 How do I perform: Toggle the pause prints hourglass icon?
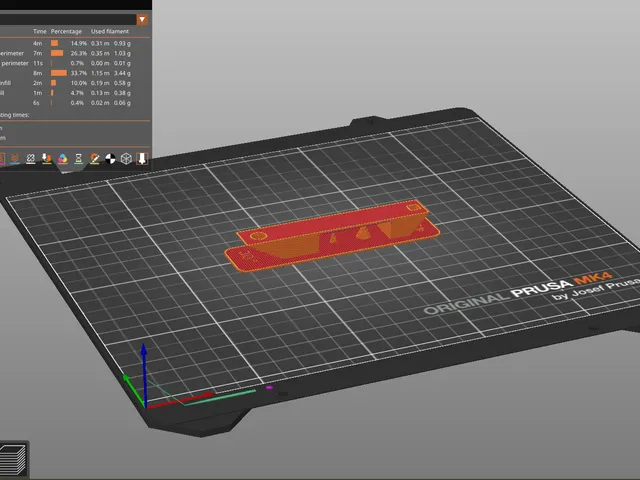[78, 158]
